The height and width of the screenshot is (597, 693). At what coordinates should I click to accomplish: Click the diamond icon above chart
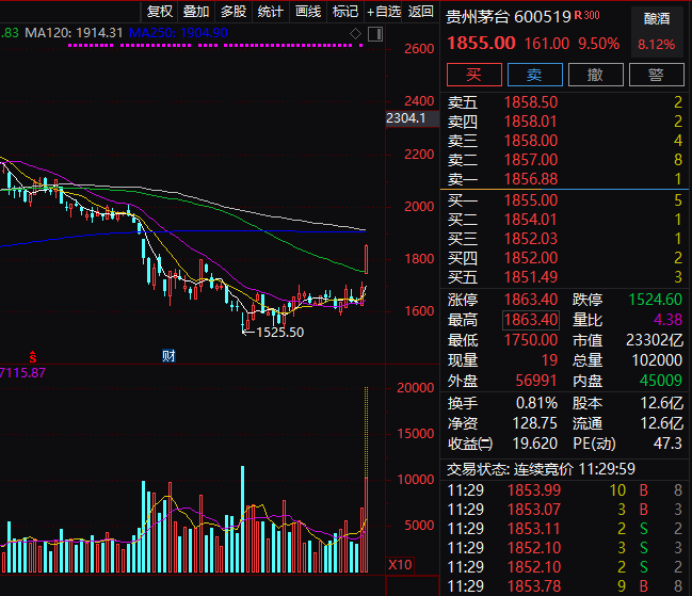(x=355, y=34)
